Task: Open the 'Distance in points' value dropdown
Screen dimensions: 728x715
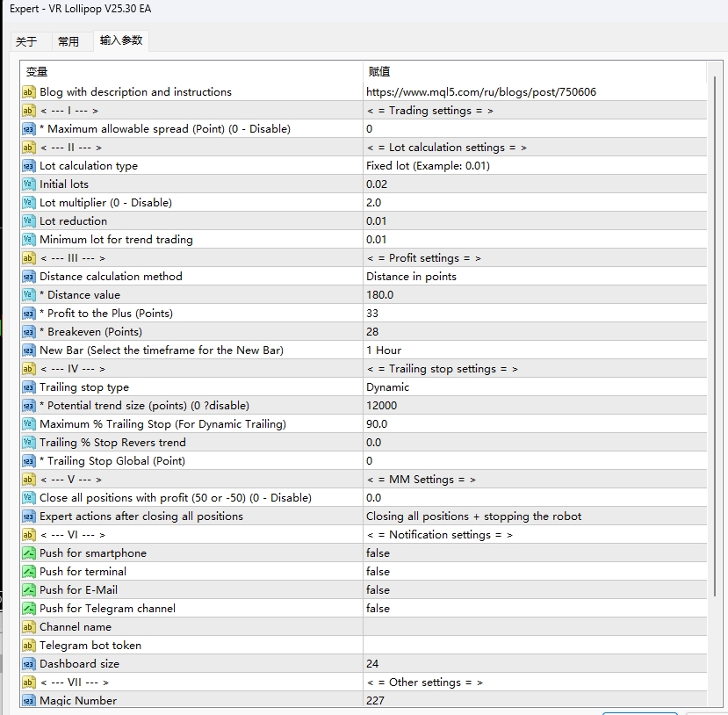Action: 535,277
